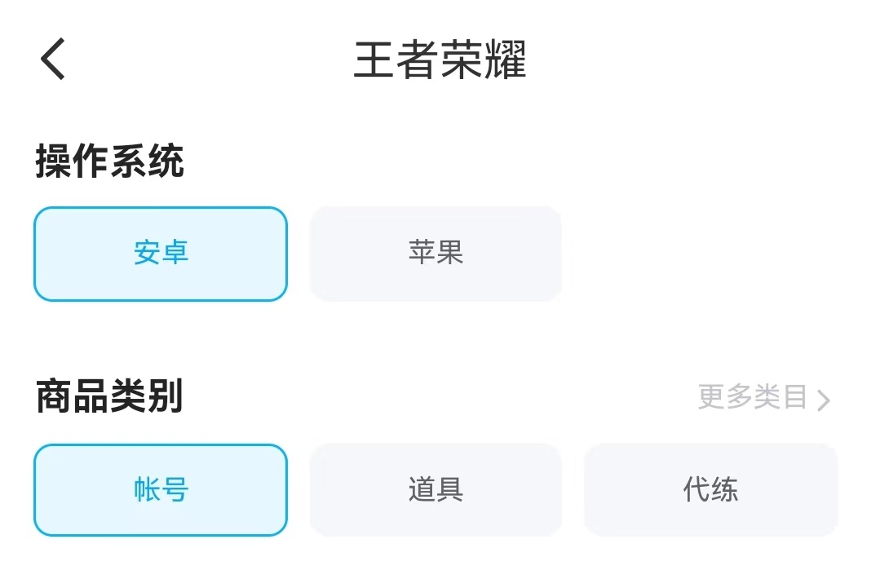Screen dimensions: 880x588
Task: Return to previous page with back chevron
Action: coord(53,59)
